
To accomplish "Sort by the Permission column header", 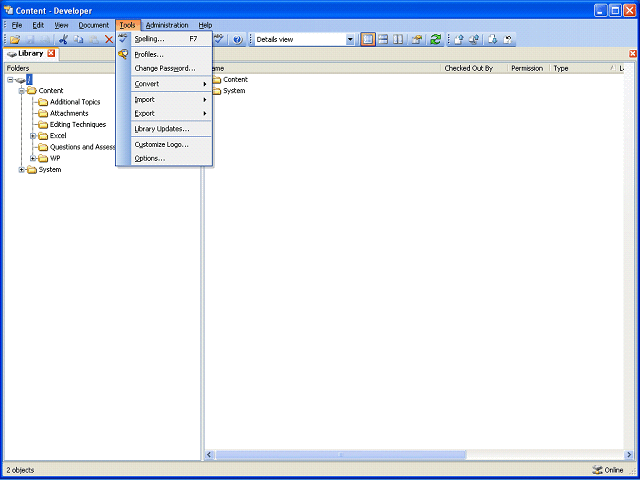I will click(529, 69).
